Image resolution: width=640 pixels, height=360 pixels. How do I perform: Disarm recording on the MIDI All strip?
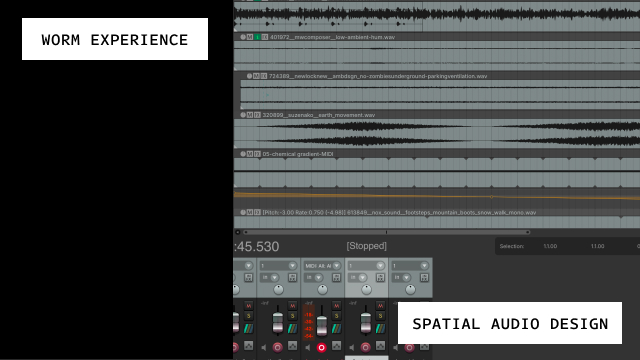322,348
